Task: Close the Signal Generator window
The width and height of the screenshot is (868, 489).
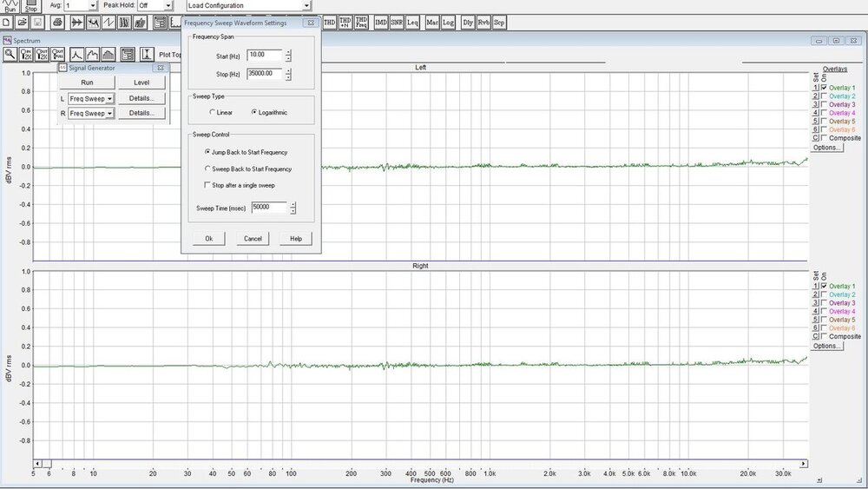Action: point(161,68)
